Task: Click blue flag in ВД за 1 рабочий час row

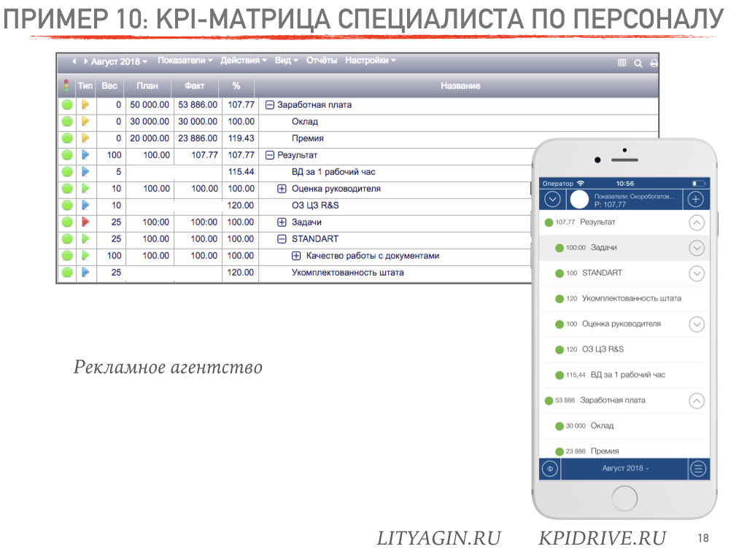Action: pos(85,171)
